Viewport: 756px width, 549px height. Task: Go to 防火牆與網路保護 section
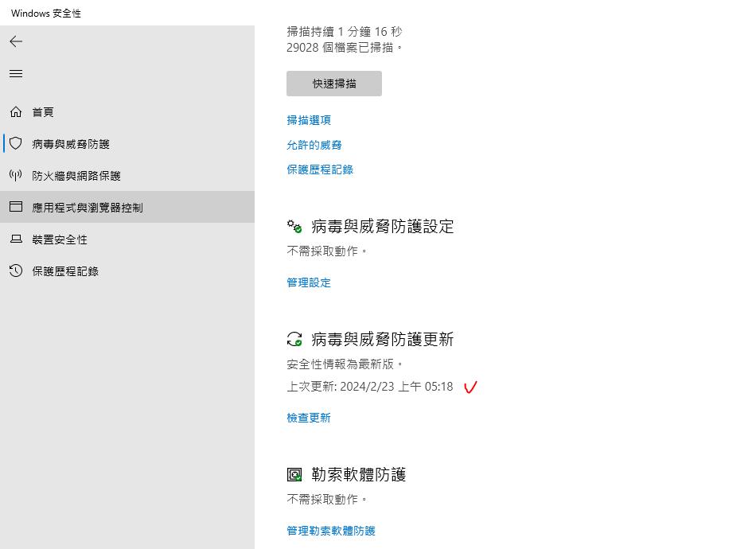pyautogui.click(x=76, y=176)
